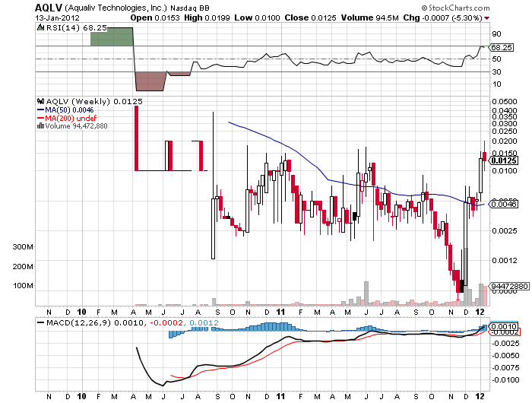Click the red down-triangle after the Chg value

(x=487, y=18)
